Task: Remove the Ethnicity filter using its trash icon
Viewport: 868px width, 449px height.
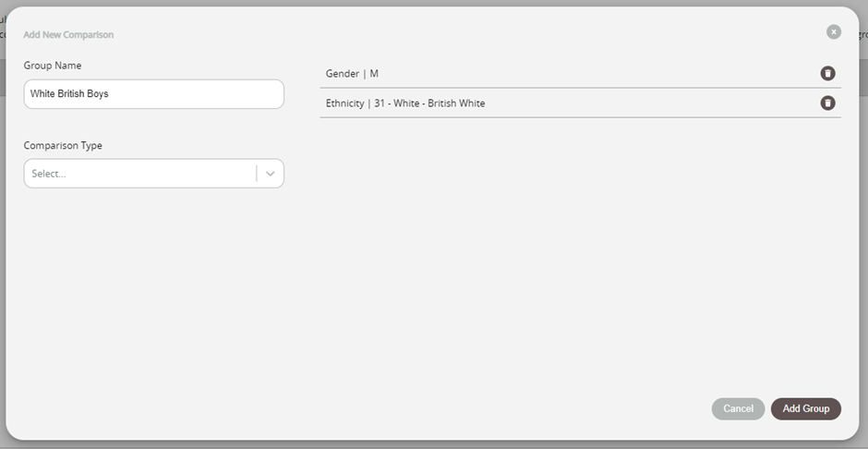Action: tap(827, 103)
